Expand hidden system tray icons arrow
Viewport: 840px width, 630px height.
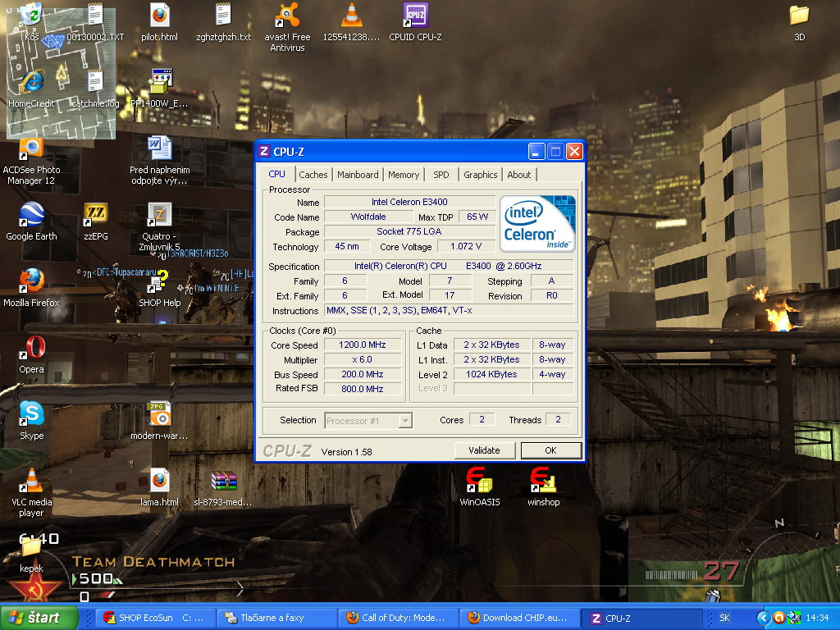(764, 618)
